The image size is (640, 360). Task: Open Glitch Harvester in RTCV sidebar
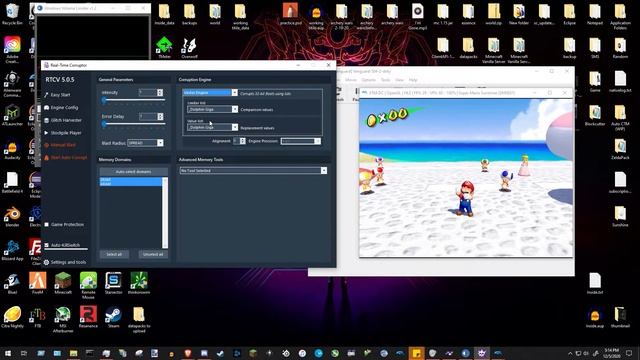62,120
